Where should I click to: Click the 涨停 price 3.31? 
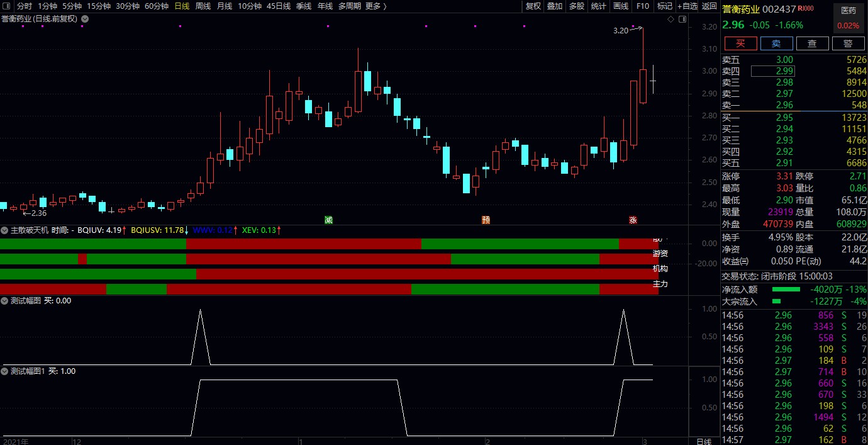(x=784, y=177)
